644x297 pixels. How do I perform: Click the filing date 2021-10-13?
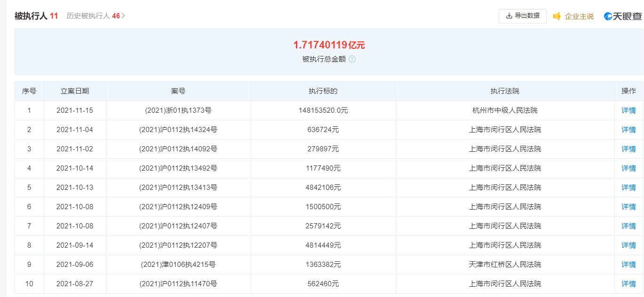click(x=75, y=188)
